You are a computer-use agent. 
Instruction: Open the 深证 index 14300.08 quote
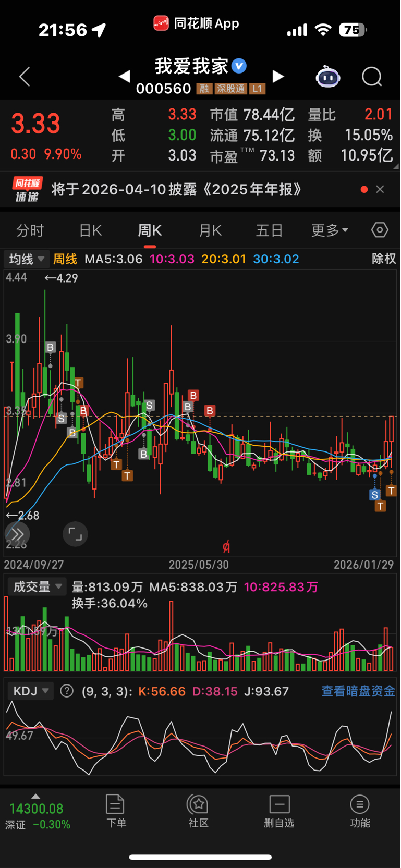pos(37,809)
